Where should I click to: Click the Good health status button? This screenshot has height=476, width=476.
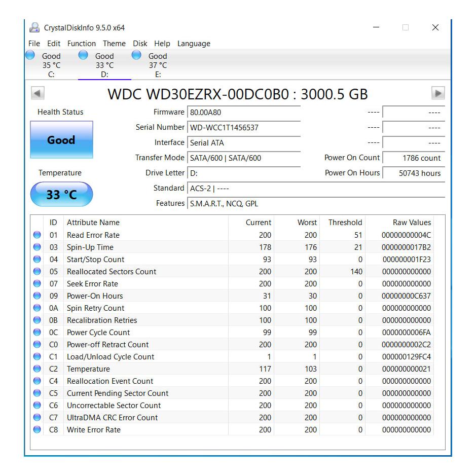point(61,140)
